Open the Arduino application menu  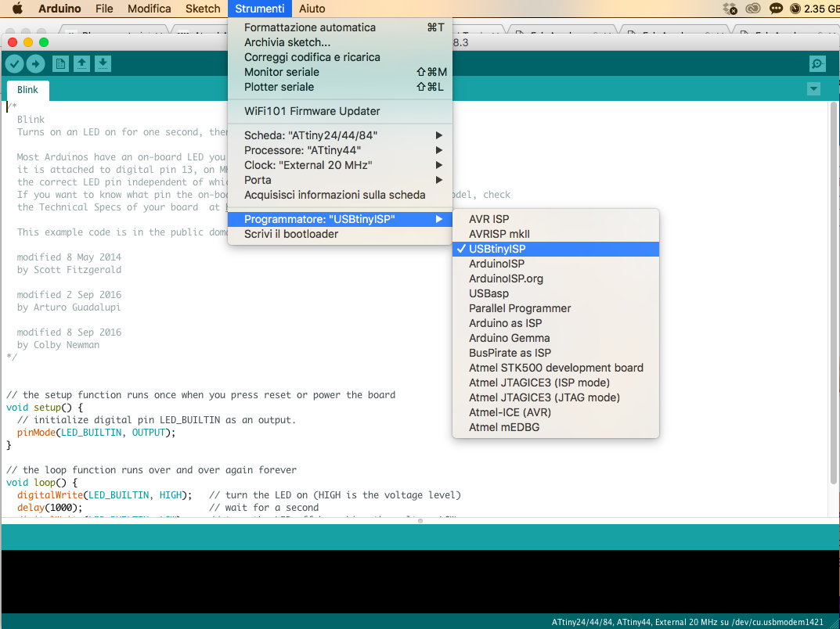pyautogui.click(x=60, y=9)
